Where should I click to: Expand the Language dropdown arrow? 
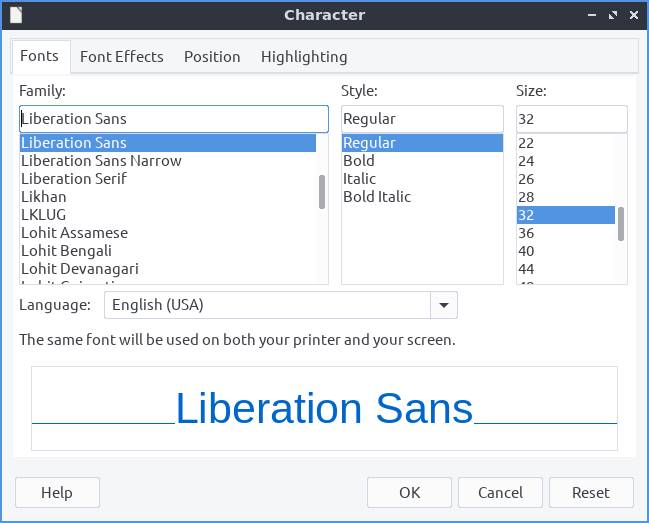[443, 305]
